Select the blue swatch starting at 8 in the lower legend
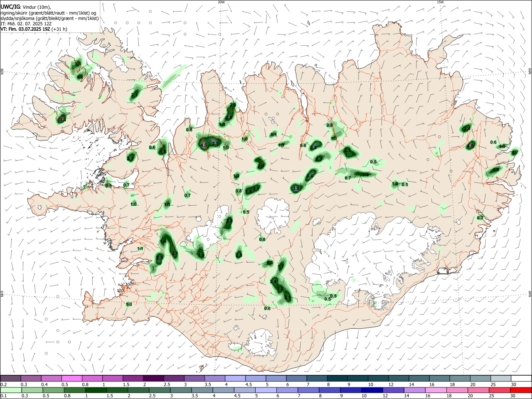532x399 pixels. coord(329,390)
